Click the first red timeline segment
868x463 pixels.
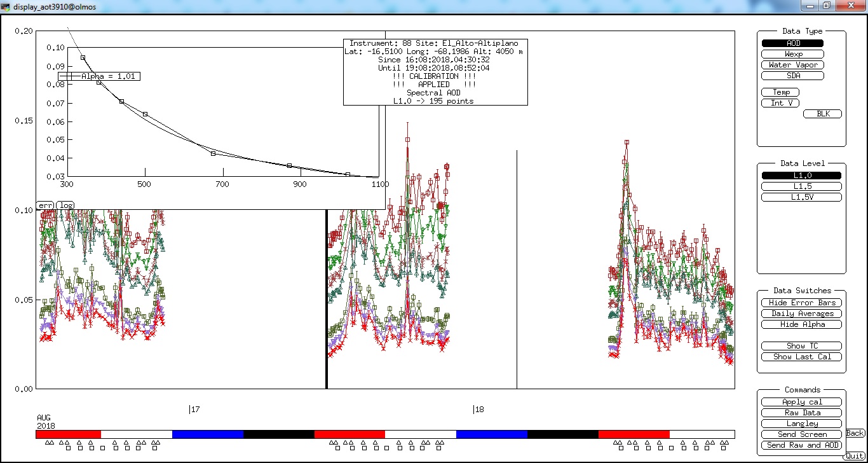(68, 434)
